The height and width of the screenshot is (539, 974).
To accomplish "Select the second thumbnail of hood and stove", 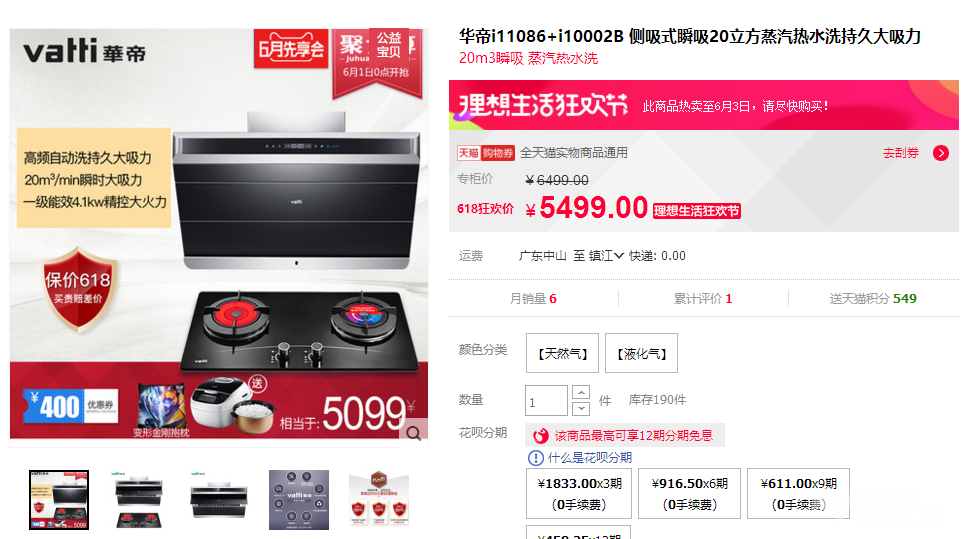I will (139, 500).
